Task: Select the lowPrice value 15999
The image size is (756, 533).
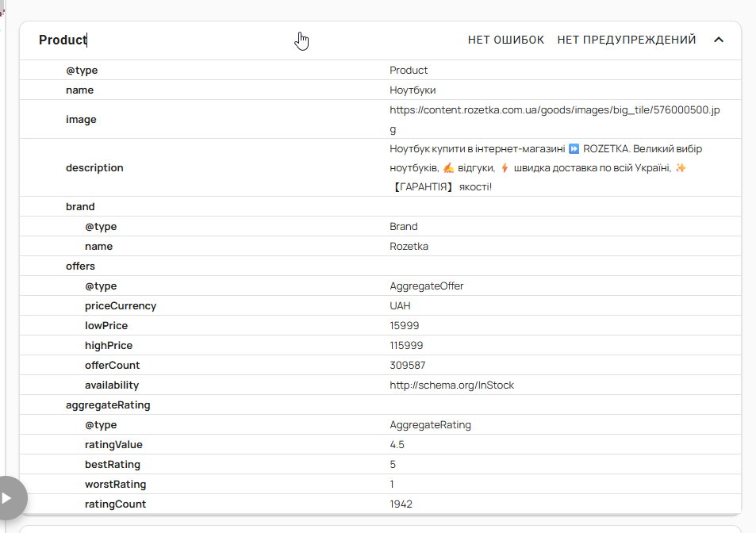Action: point(404,326)
